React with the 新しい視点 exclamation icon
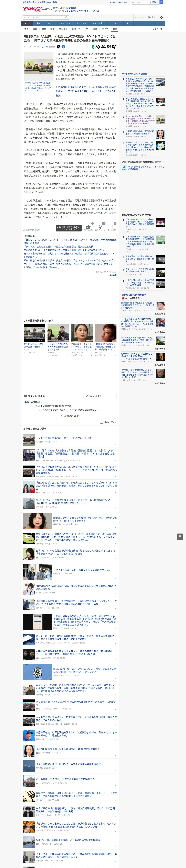Screen dimensions: 186x868 [112, 227]
